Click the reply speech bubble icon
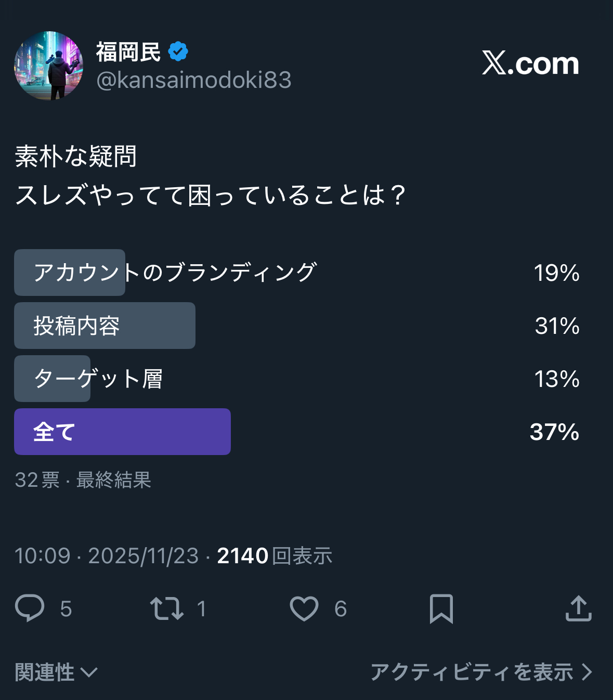 [30, 608]
